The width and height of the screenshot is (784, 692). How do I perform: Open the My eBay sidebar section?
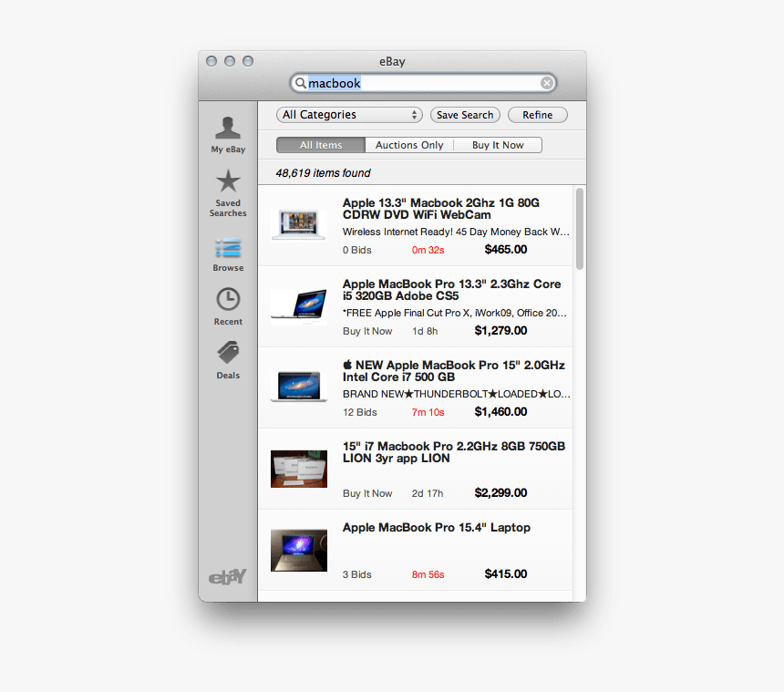pyautogui.click(x=228, y=135)
